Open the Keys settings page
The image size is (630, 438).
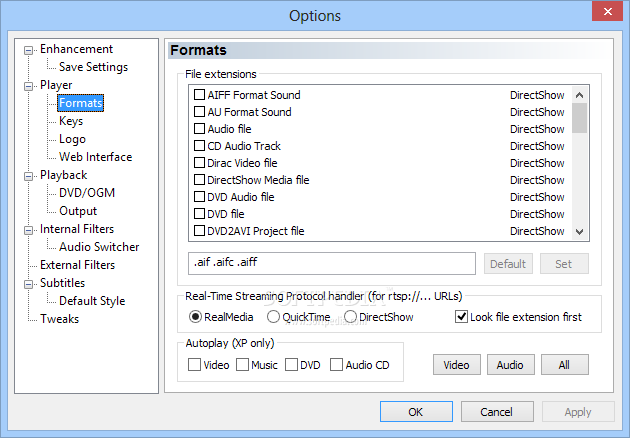pos(71,121)
